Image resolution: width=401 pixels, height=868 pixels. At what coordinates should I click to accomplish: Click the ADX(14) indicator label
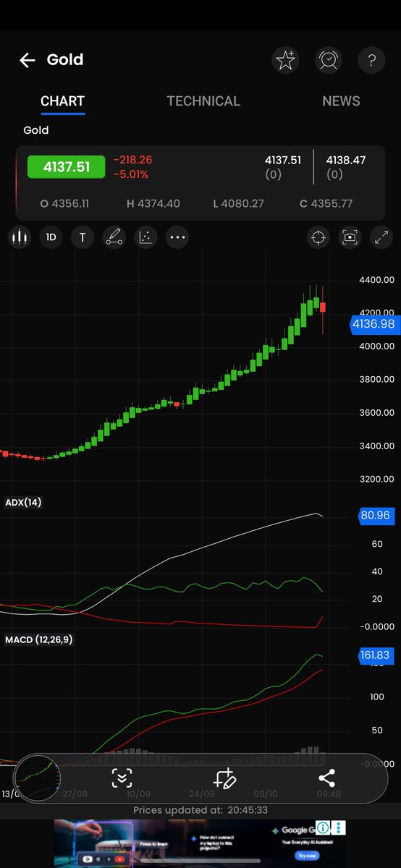coord(23,502)
